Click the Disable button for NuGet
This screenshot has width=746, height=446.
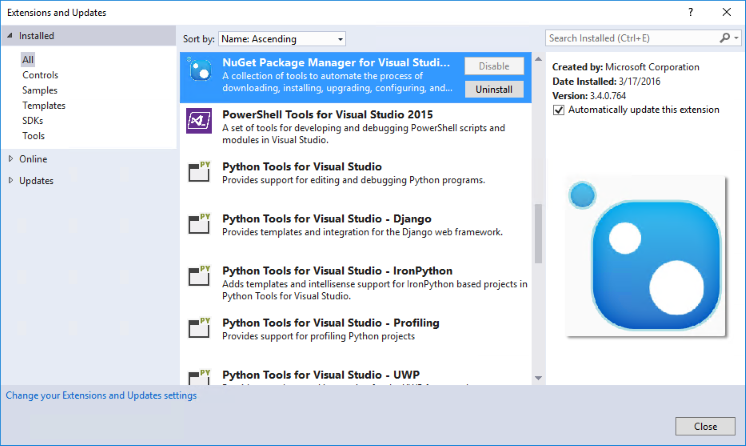pyautogui.click(x=494, y=66)
